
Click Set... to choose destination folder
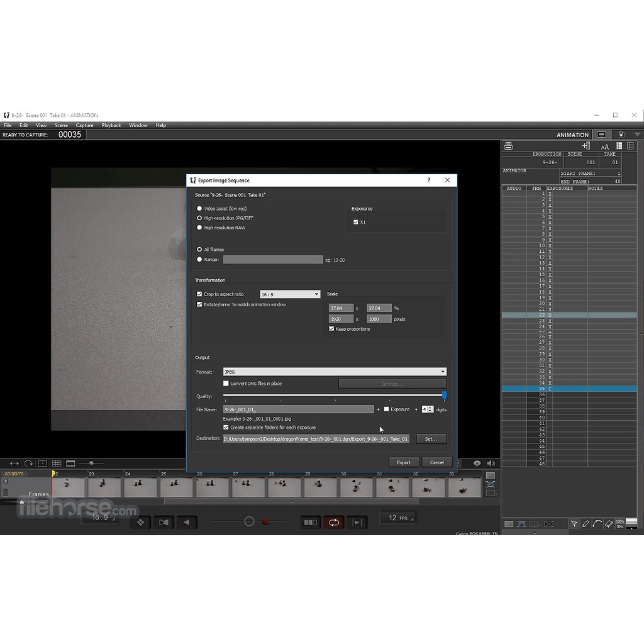point(431,439)
